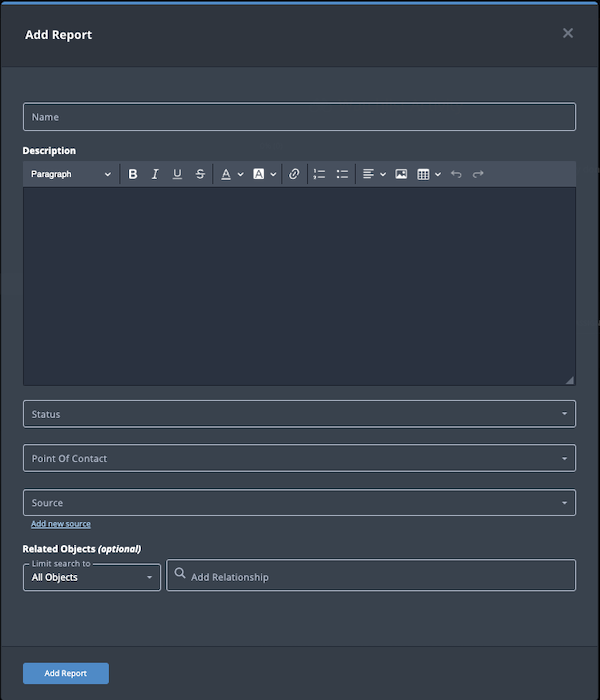Click the search magnifier icon

pos(180,573)
